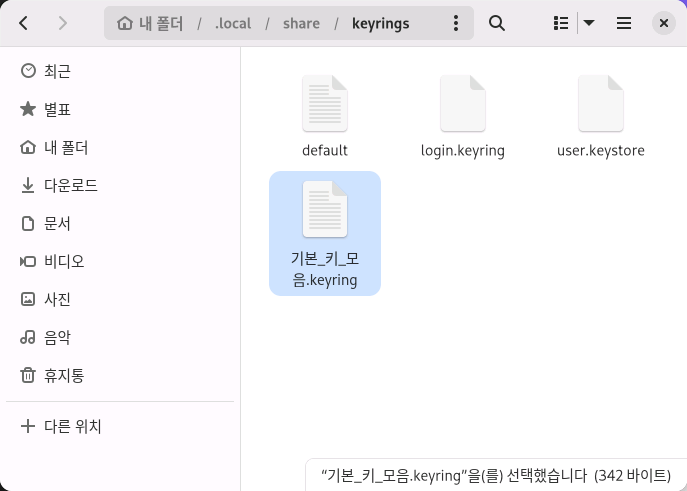The image size is (687, 491).
Task: Go back with the left arrow button
Action: (x=24, y=23)
